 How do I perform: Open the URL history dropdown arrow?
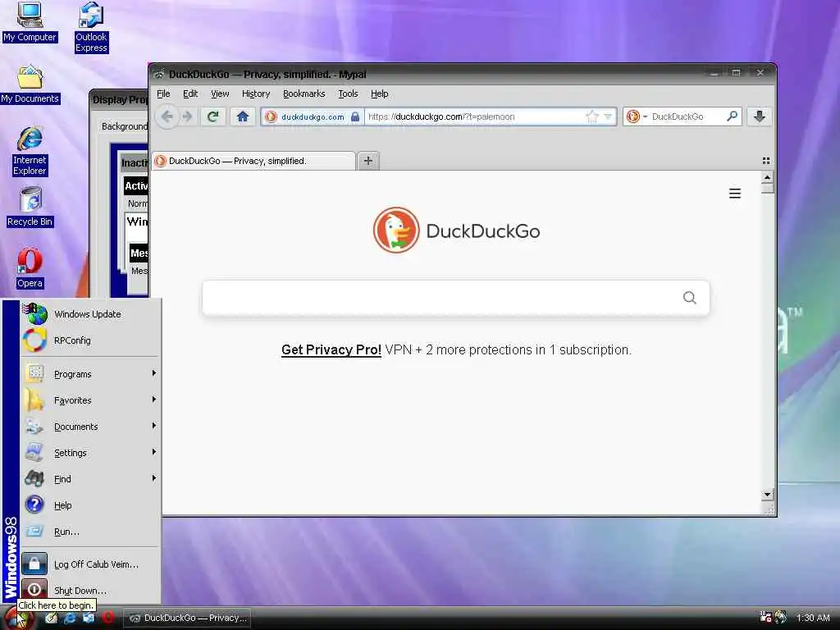(x=608, y=116)
